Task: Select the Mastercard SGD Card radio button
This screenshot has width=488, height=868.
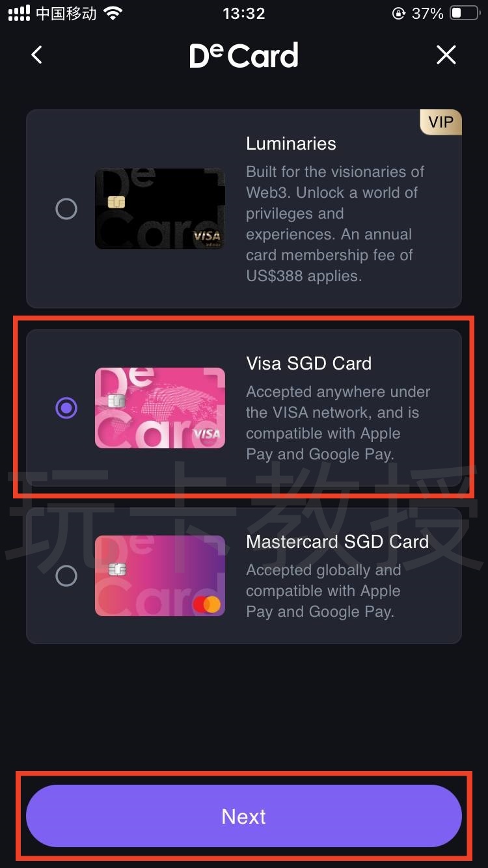Action: [x=66, y=576]
